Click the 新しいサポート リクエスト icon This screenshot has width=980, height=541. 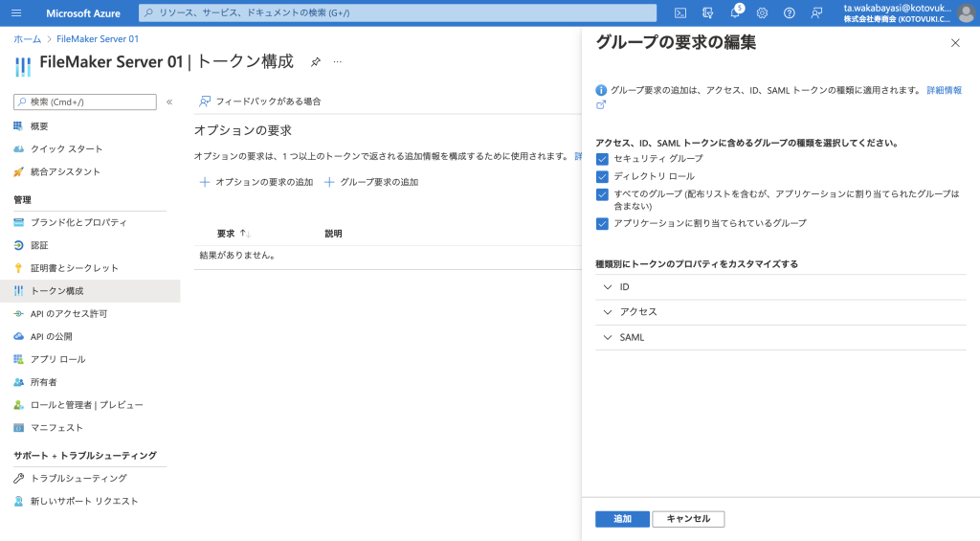[x=18, y=501]
